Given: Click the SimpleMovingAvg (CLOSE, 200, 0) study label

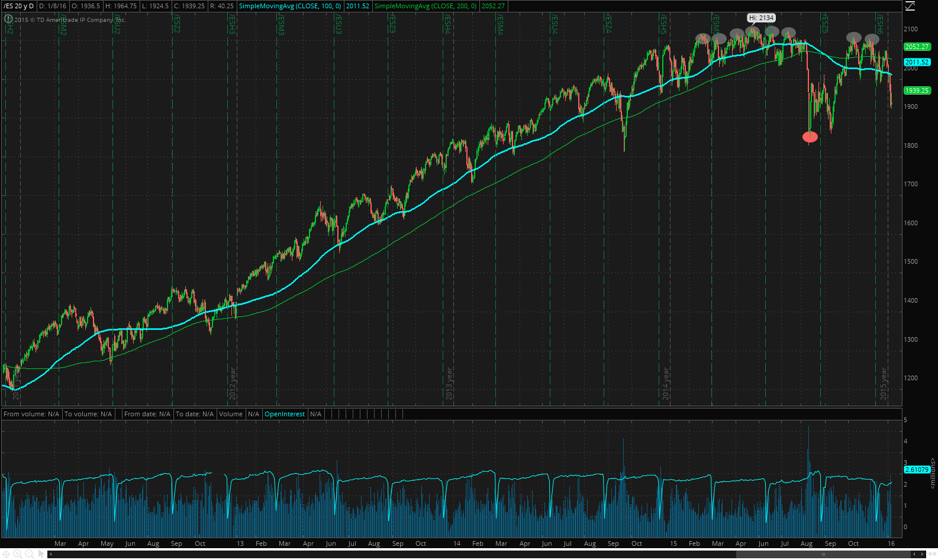Looking at the screenshot, I should pos(426,6).
